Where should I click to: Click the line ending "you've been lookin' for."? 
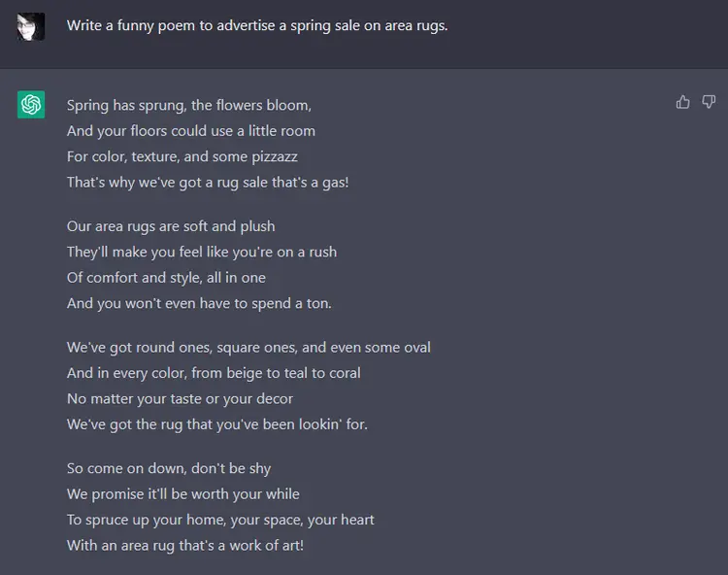click(217, 423)
